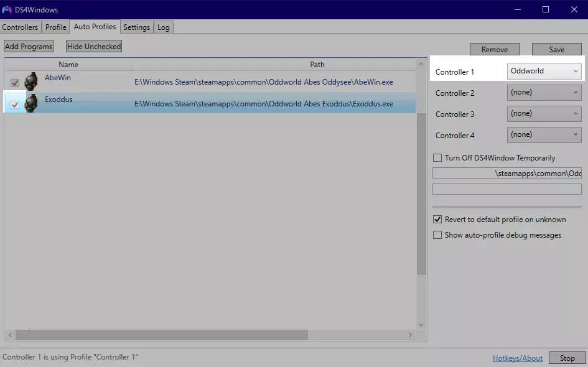Enable Turn Off DS4Window Temporarily

point(437,158)
